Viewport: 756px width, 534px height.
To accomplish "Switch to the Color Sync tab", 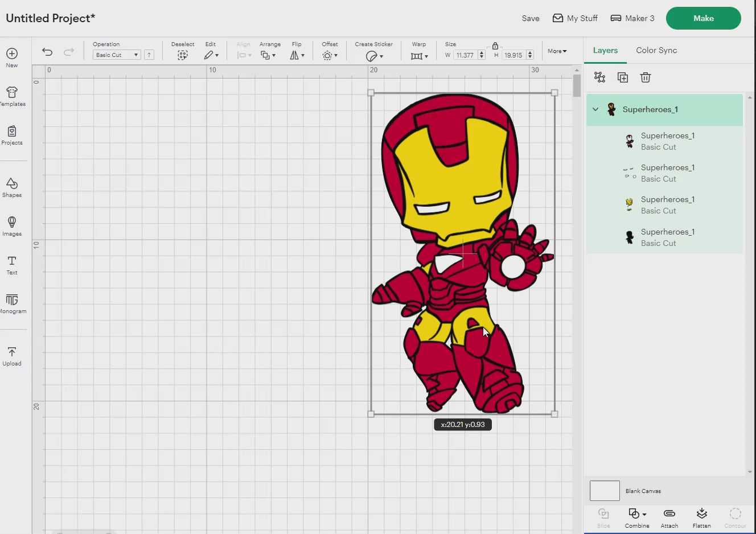I will pyautogui.click(x=656, y=50).
